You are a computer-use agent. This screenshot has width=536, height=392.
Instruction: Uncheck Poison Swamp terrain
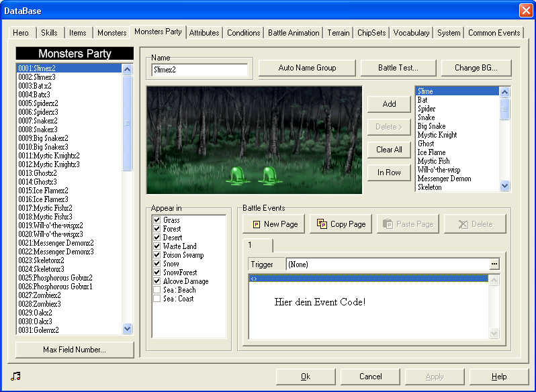point(157,254)
